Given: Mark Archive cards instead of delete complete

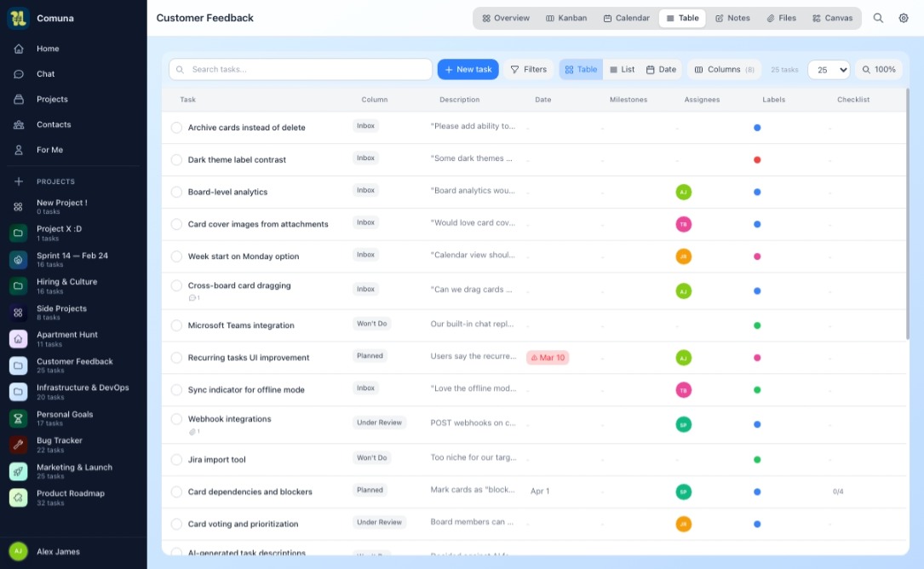Looking at the screenshot, I should [x=176, y=128].
